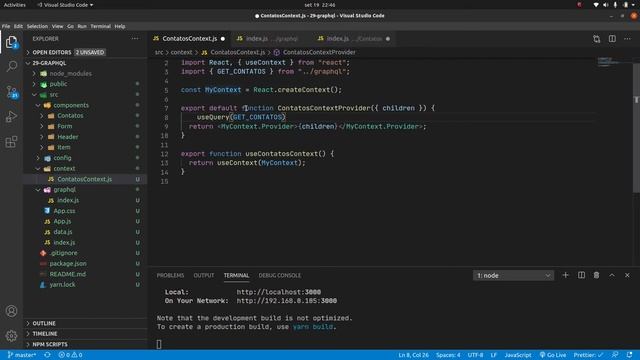Click Prettier status bar item
This screenshot has width=640, height=360.
pos(588,355)
